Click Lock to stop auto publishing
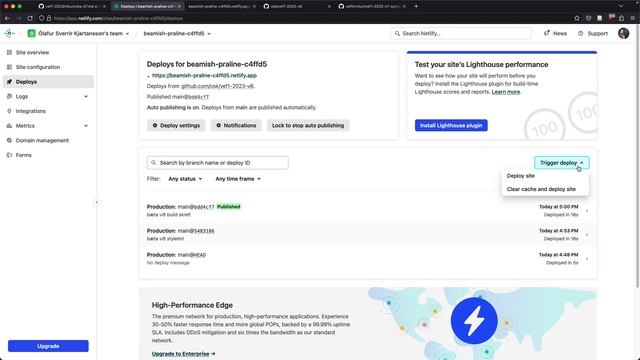 click(x=308, y=125)
